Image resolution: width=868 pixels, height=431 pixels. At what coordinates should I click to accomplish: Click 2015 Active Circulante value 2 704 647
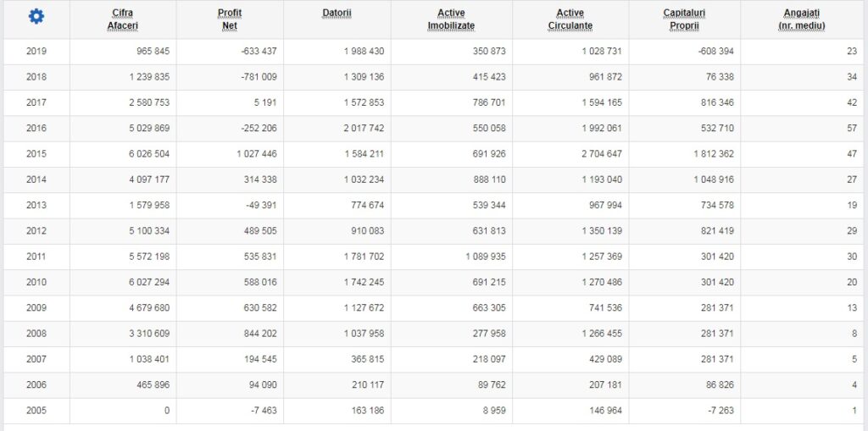coord(596,154)
